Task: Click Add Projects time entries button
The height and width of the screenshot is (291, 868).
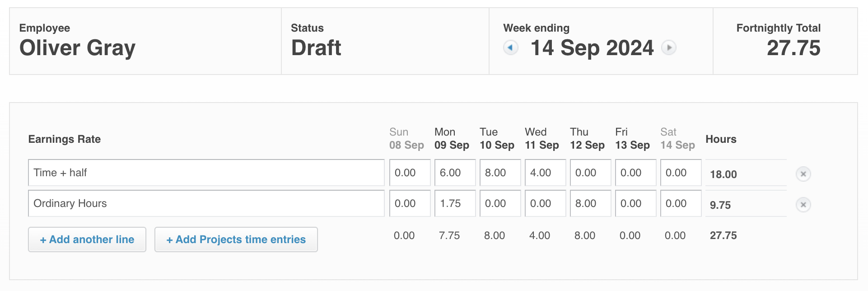Action: [x=236, y=239]
